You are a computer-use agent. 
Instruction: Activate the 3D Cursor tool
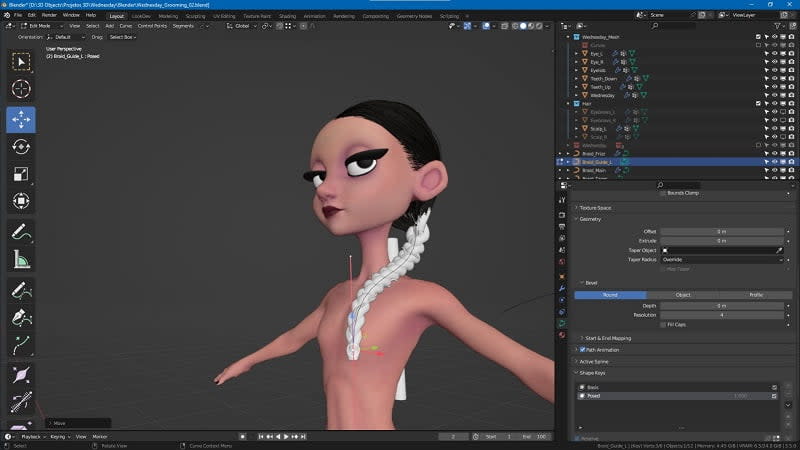coord(21,89)
